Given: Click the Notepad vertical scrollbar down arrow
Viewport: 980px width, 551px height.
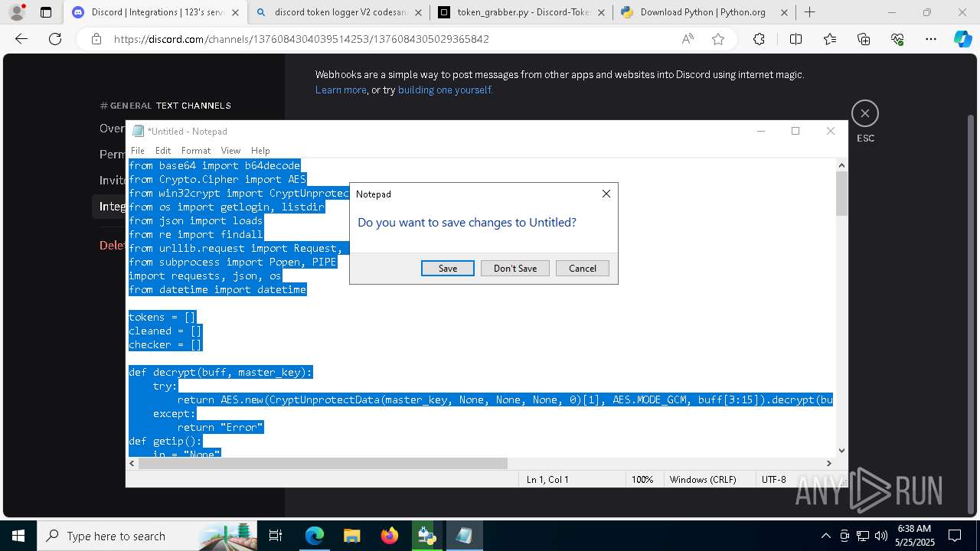Looking at the screenshot, I should tap(841, 451).
